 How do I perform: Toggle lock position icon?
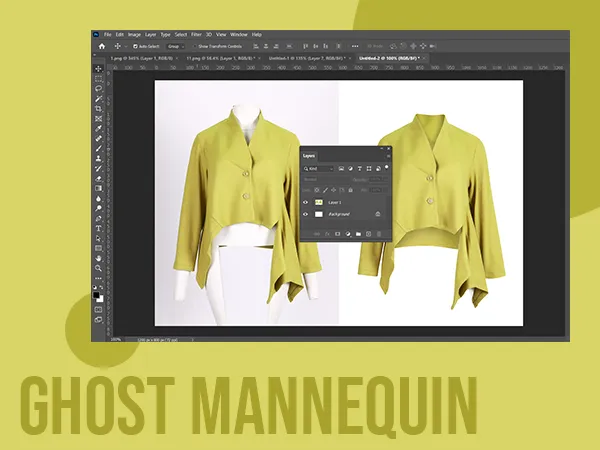334,190
